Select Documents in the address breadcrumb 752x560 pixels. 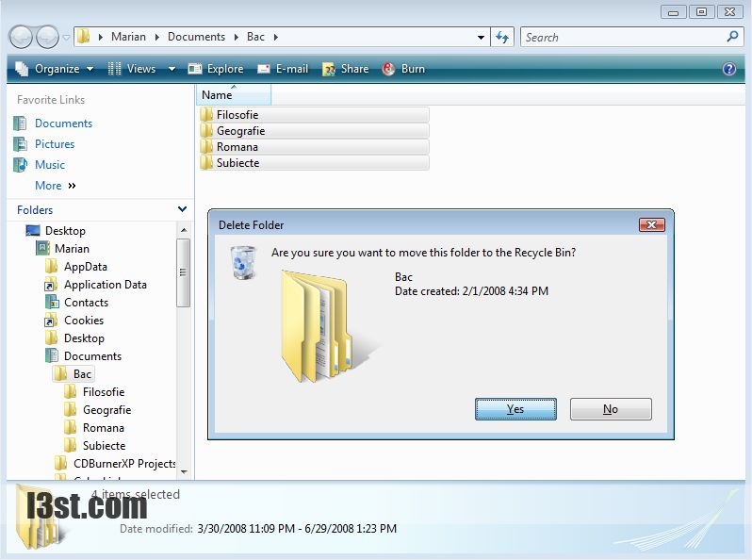coord(196,37)
